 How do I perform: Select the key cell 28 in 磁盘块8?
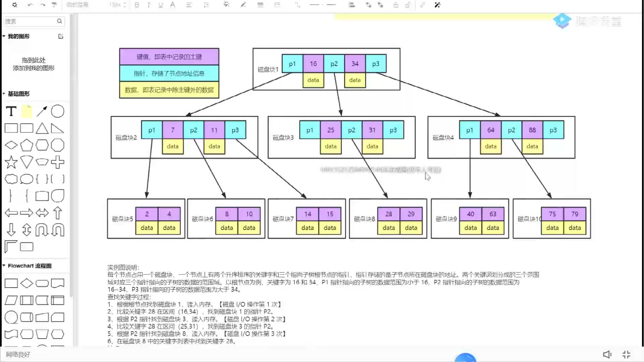point(389,214)
